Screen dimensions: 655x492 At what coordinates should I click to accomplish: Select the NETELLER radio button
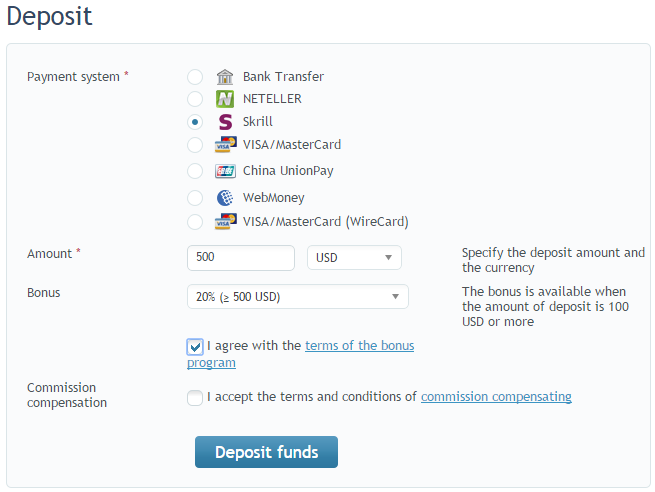[x=195, y=99]
